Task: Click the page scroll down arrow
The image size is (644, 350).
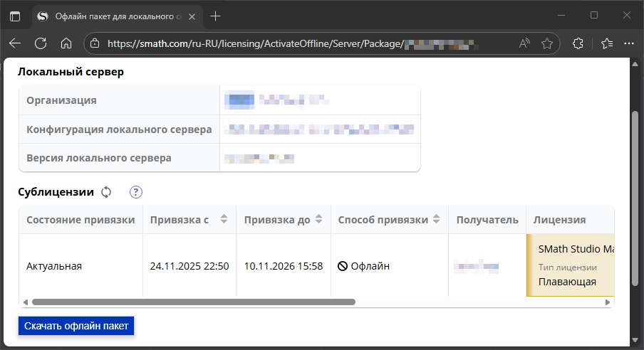Action: pos(635,341)
